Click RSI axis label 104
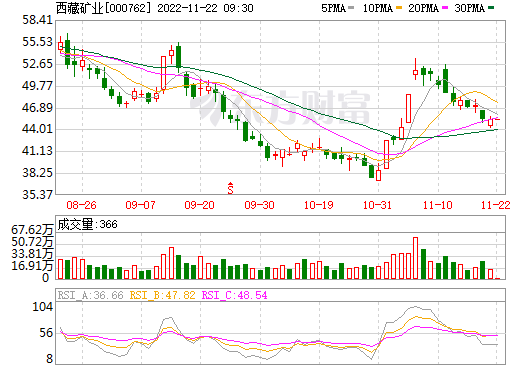 (43, 307)
